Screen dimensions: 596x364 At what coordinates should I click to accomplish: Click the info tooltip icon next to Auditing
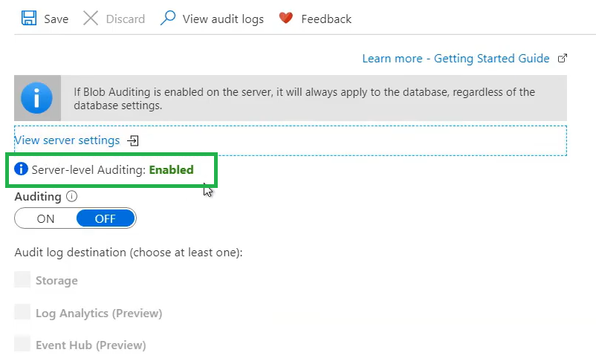click(72, 197)
